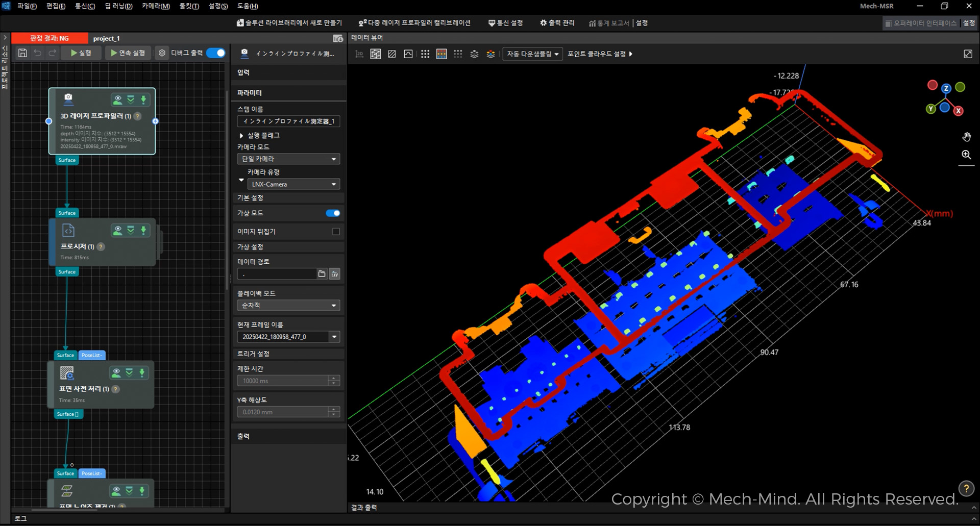Open the 편집(E) menu
980x526 pixels.
click(56, 6)
